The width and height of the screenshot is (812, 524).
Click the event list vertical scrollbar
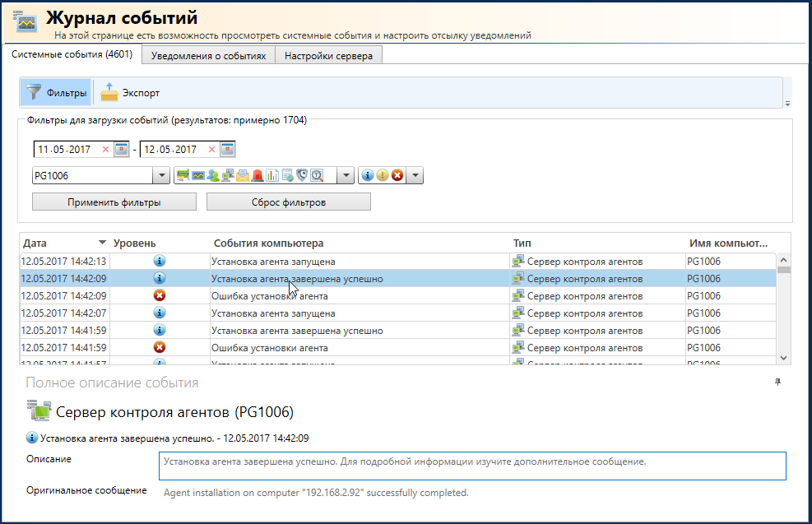(x=783, y=313)
